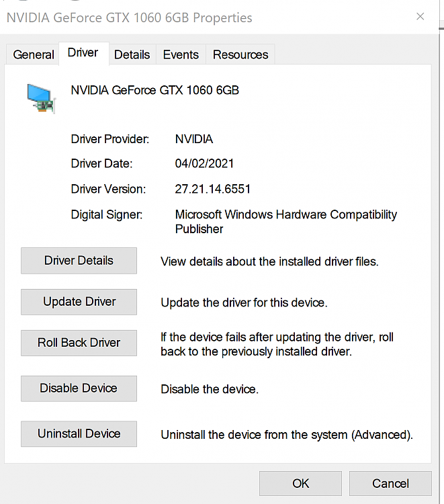Click the Roll Back Driver button
The image size is (444, 504).
pos(79,343)
